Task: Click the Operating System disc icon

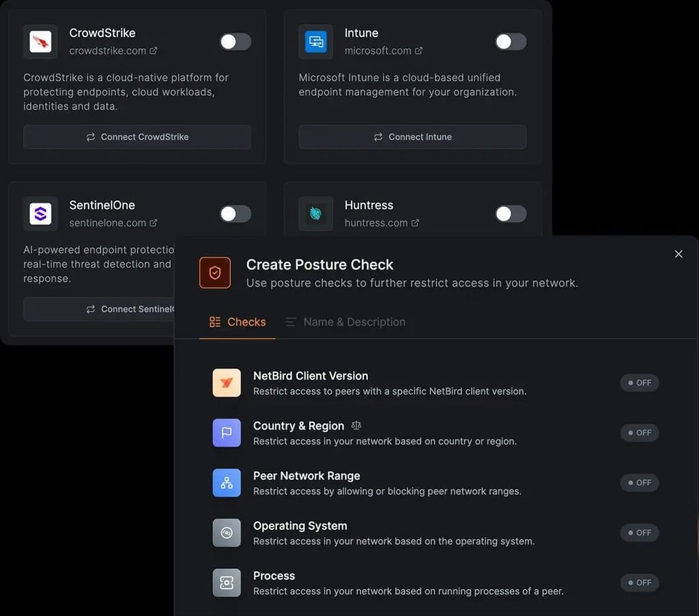Action: coord(227,533)
